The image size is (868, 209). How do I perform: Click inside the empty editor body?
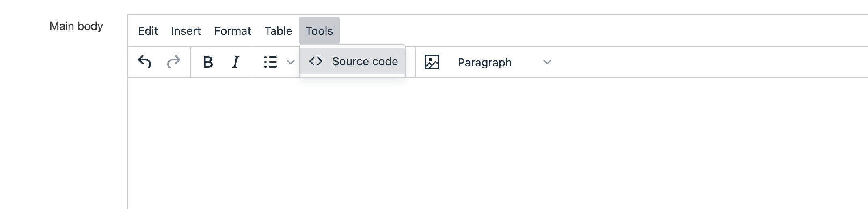coord(487,142)
